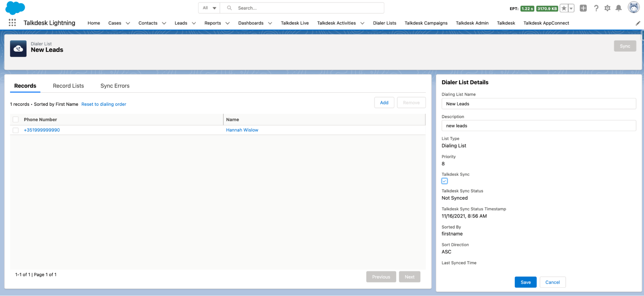Viewport: 644px width, 296px height.
Task: Edit the Description field
Action: (539, 126)
